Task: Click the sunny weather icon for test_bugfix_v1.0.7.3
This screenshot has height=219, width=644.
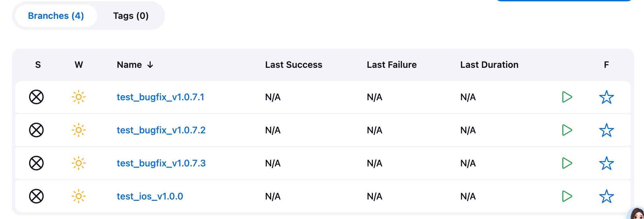Action: [79, 163]
